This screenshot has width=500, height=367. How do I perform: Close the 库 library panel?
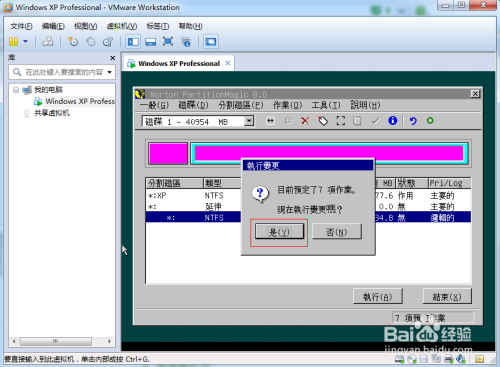(113, 58)
